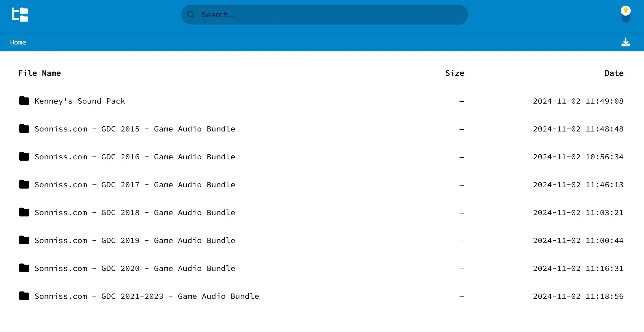Click folder icon beside GDC 2015 bundle
Viewport: 644px width, 332px height.
(24, 128)
